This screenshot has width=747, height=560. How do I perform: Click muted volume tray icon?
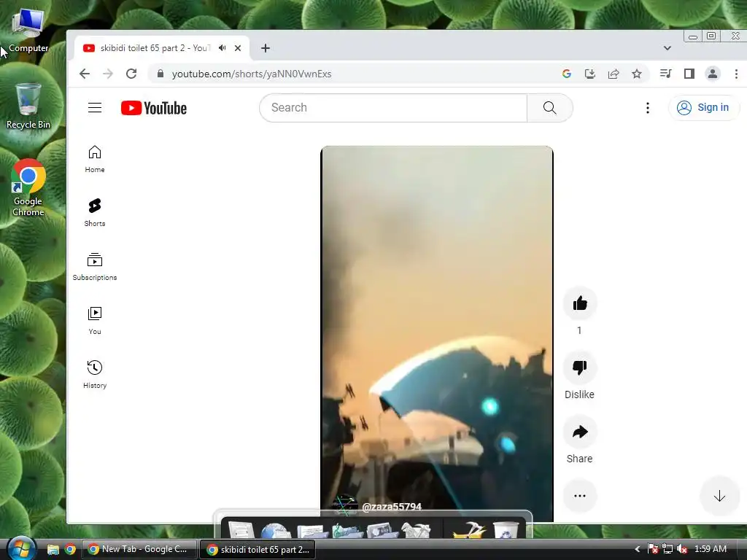[x=682, y=549]
